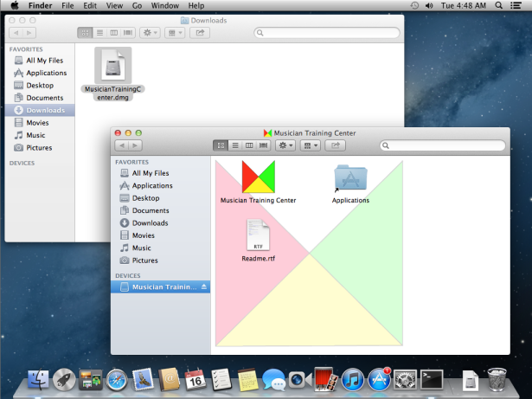Select Musician Training device in sidebar
The height and width of the screenshot is (399, 532).
[x=161, y=287]
